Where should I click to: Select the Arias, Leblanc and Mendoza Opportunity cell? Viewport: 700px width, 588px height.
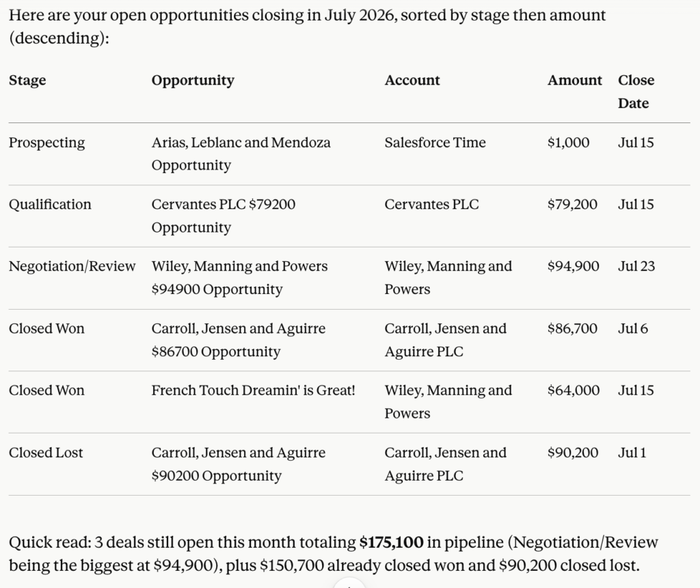tap(241, 154)
